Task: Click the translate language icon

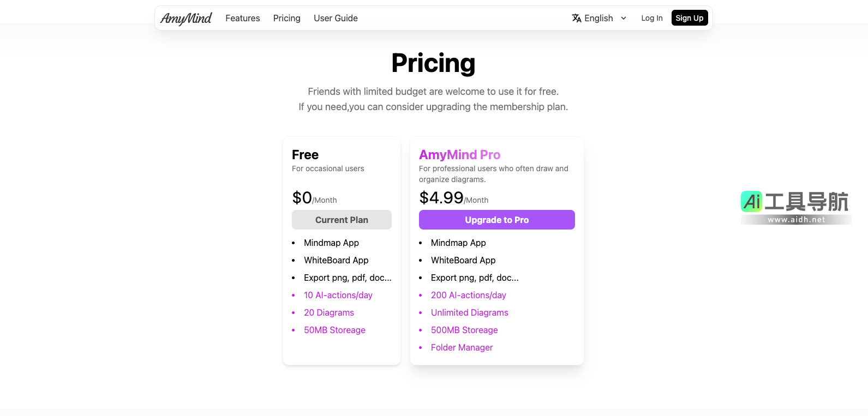Action: (577, 18)
